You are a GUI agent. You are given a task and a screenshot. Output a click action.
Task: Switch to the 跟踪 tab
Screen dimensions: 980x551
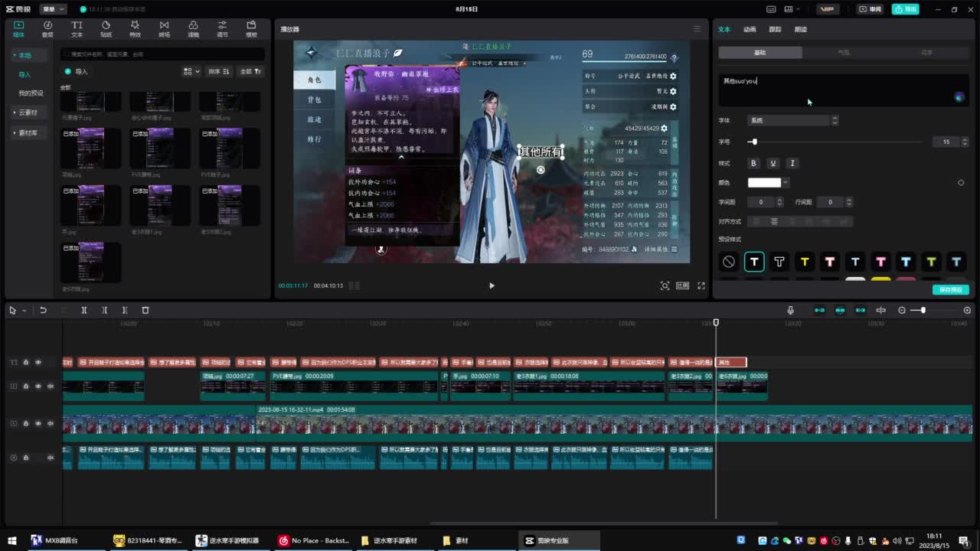(x=775, y=29)
